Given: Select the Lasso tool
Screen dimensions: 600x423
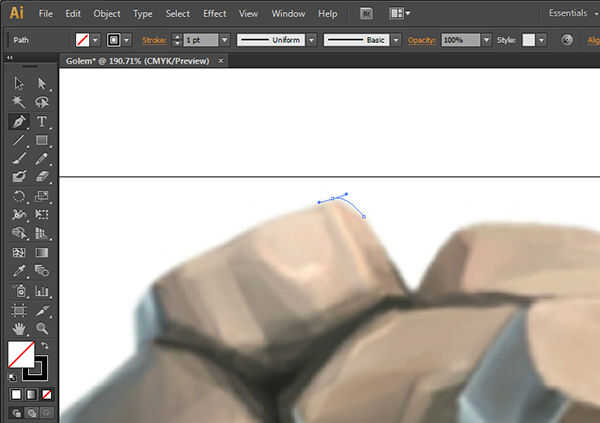Looking at the screenshot, I should [41, 102].
